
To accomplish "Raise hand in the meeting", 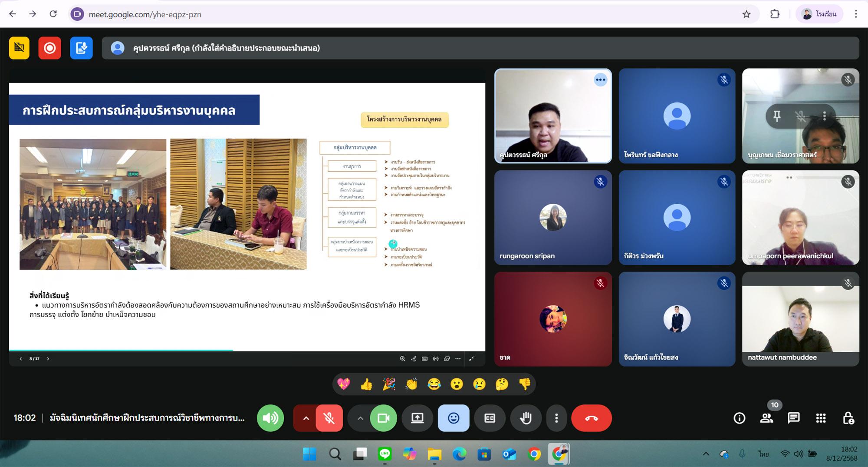I will pyautogui.click(x=526, y=418).
